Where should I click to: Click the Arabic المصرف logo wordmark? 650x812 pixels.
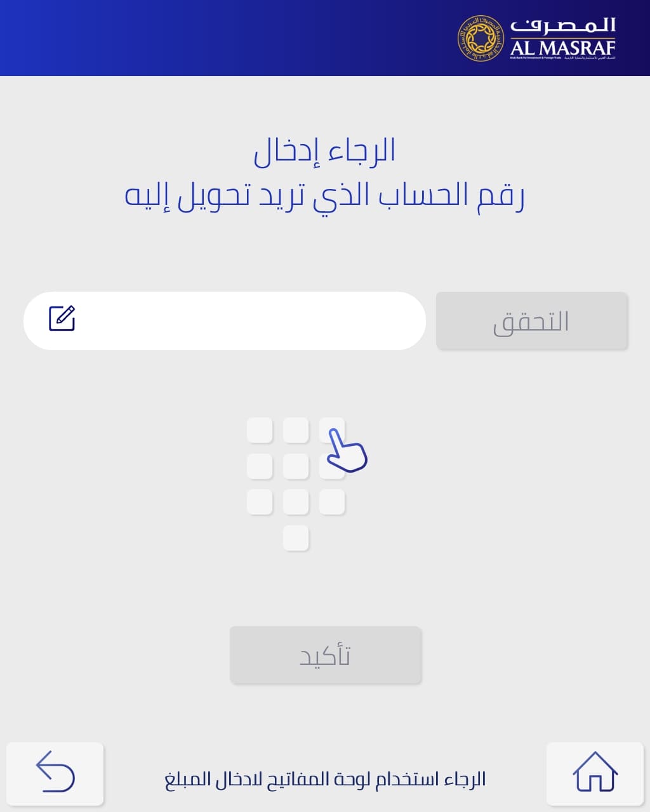563,25
